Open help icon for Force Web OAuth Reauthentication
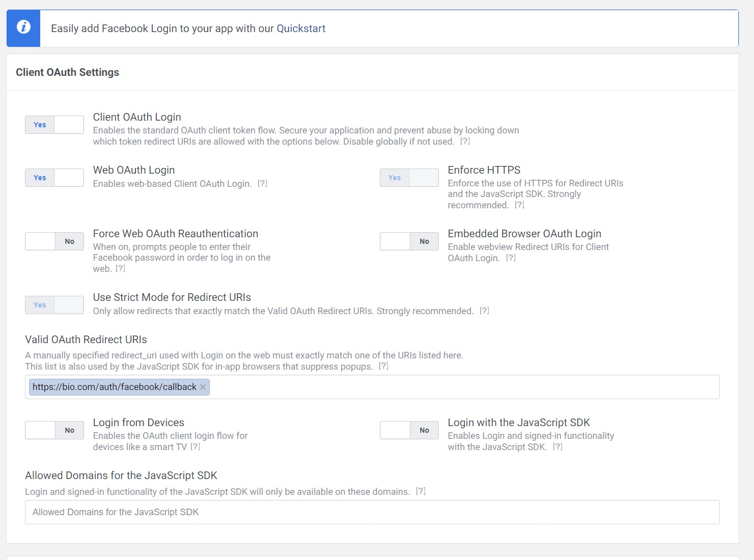The height and width of the screenshot is (560, 754). [120, 268]
